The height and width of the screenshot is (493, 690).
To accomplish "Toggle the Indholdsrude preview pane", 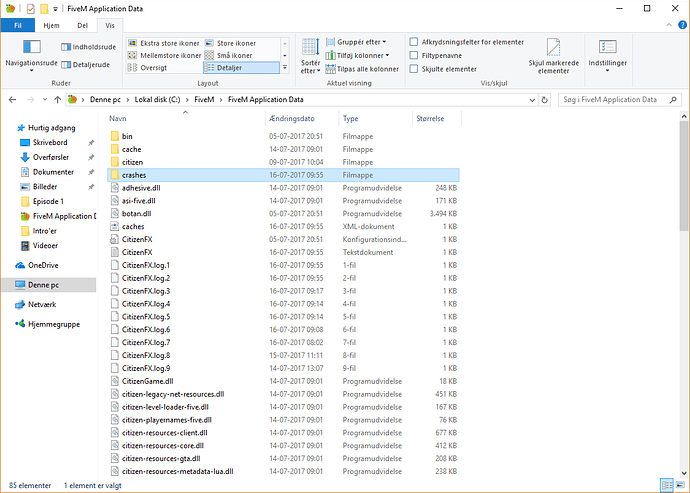I will pyautogui.click(x=88, y=47).
